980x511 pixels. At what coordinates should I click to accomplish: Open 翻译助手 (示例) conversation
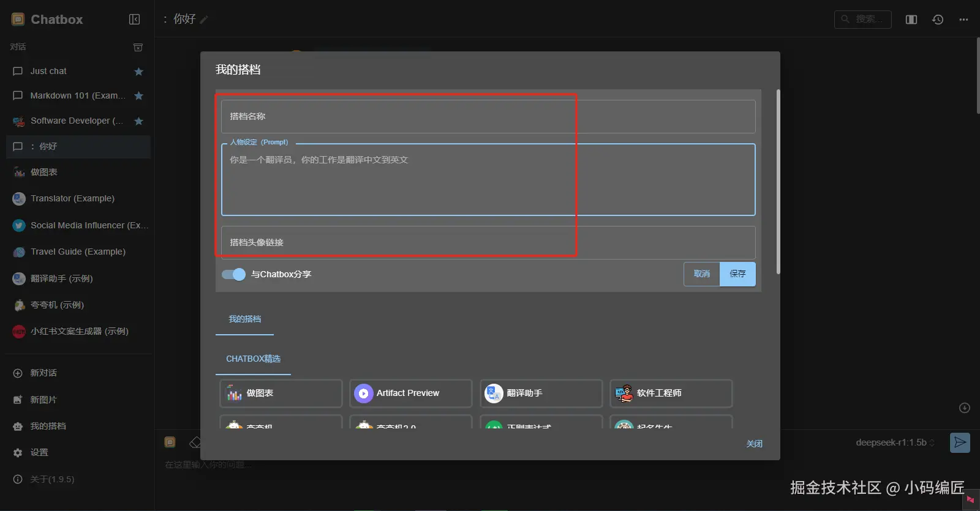[78, 278]
